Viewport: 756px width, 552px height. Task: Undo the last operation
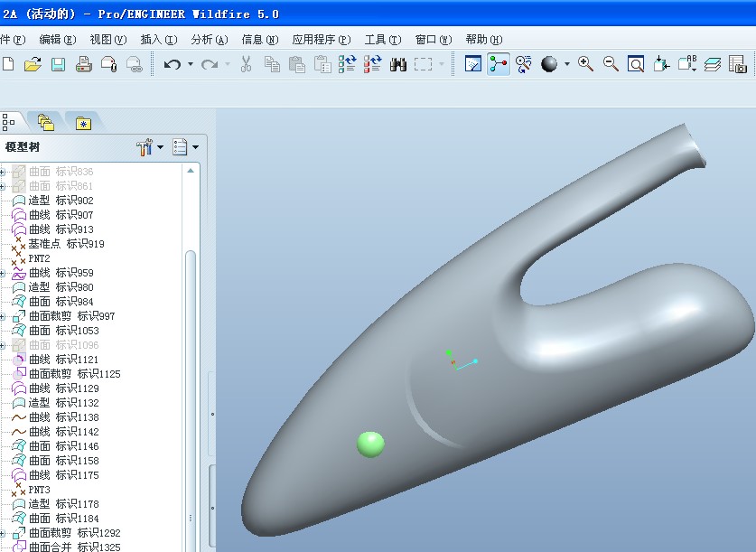pyautogui.click(x=173, y=64)
